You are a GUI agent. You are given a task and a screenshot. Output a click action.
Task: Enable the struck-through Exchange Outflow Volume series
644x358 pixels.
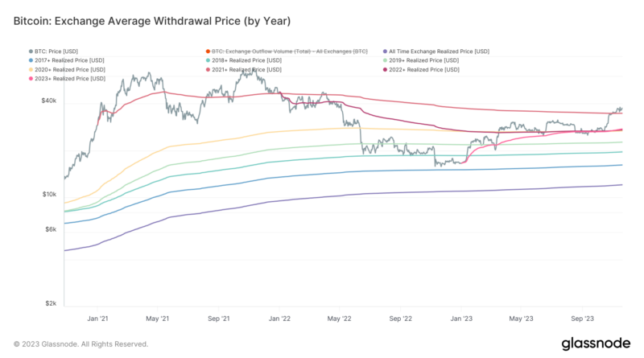pos(291,51)
